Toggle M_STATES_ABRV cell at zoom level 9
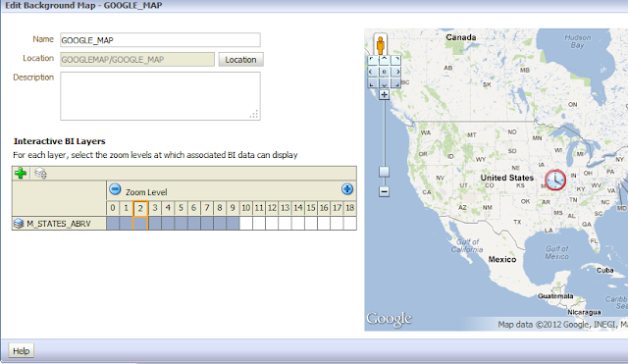 [233, 223]
